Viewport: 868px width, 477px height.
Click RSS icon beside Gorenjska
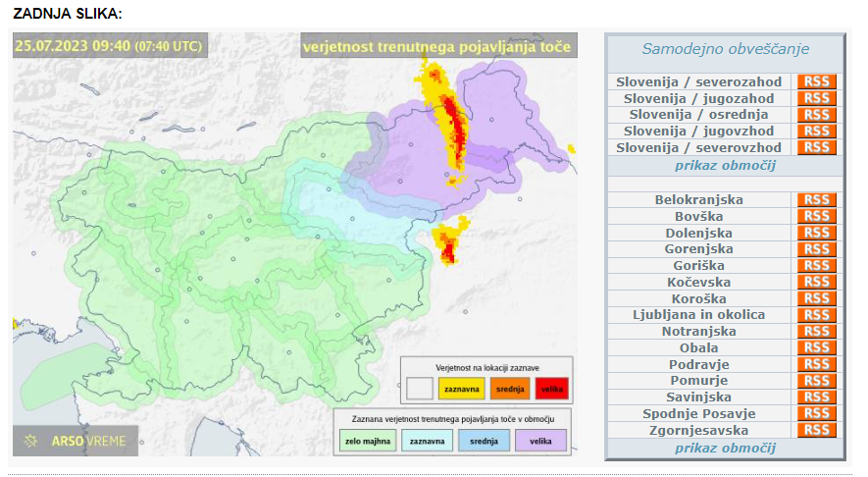(816, 249)
